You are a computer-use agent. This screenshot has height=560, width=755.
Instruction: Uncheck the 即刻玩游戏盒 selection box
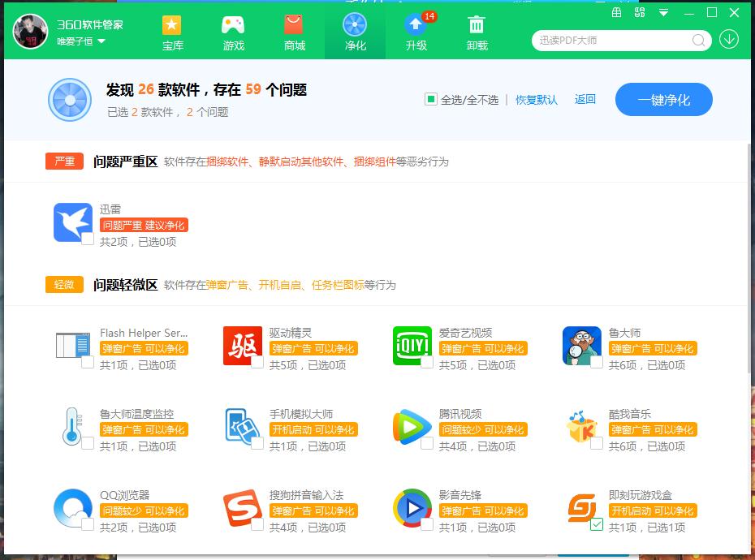point(595,525)
